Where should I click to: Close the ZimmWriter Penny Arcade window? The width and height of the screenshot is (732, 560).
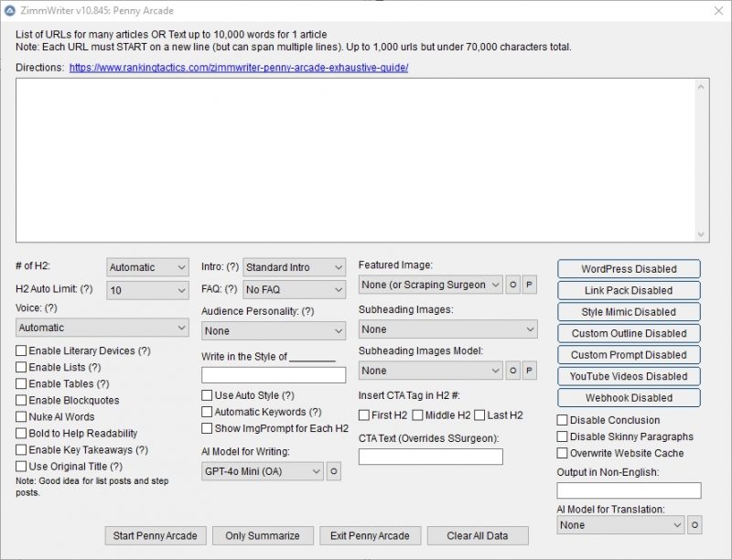coord(716,10)
